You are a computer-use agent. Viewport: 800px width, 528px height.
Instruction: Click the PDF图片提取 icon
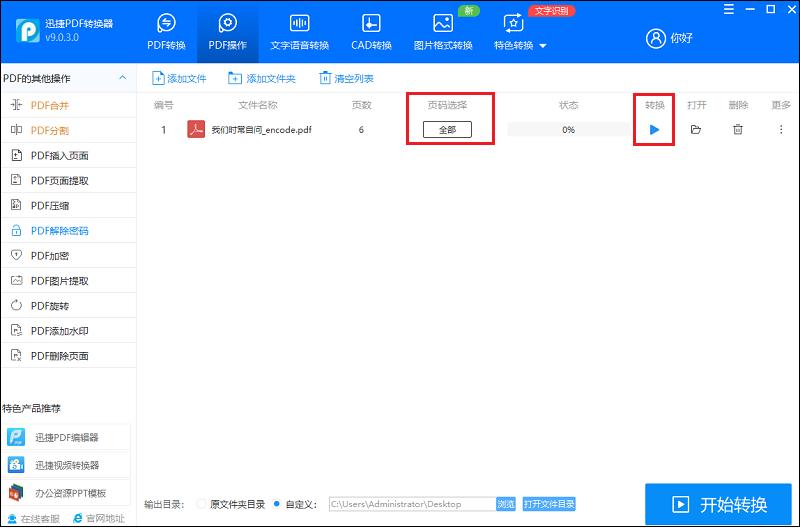pyautogui.click(x=16, y=280)
